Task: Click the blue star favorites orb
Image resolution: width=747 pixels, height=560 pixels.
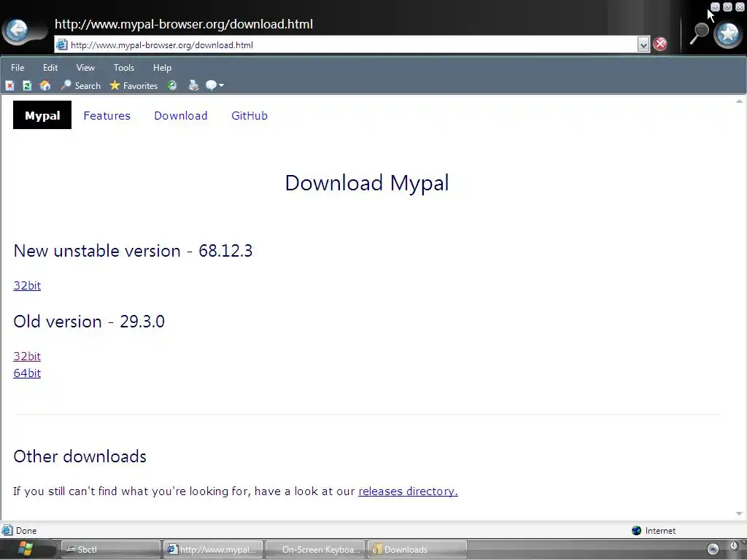Action: tap(728, 34)
